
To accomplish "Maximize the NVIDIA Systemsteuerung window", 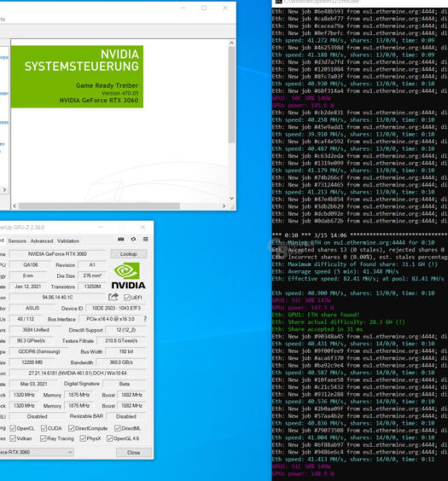I will point(204,8).
